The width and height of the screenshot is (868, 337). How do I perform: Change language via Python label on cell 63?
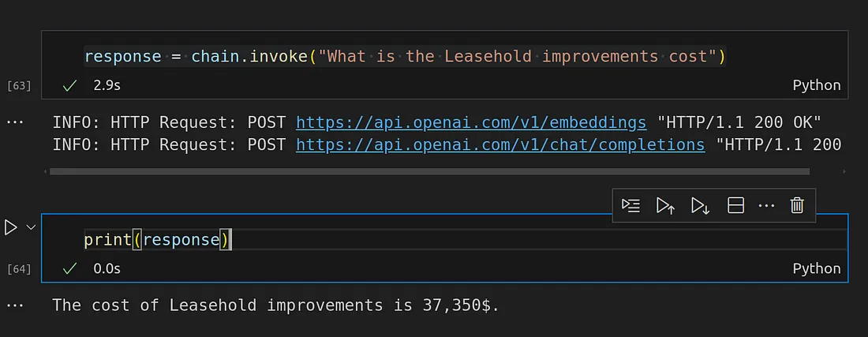817,85
